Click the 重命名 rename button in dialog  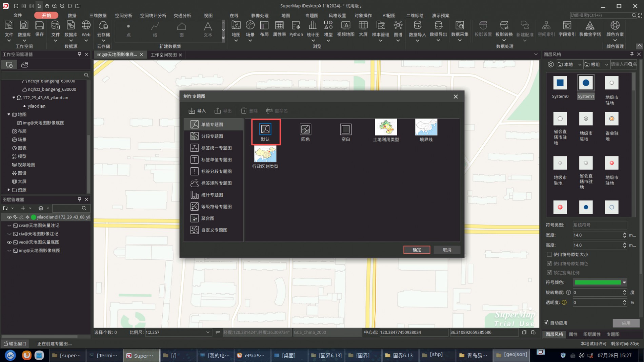(277, 111)
